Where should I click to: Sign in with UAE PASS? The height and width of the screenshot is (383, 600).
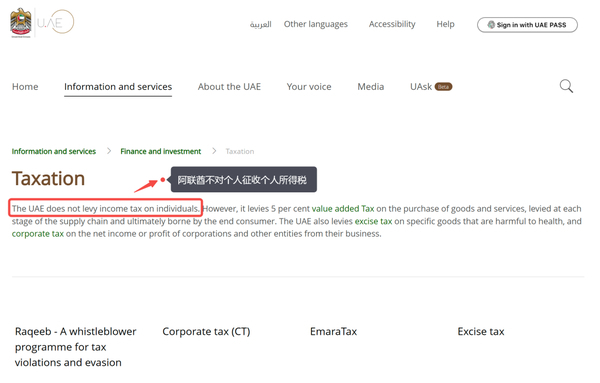527,25
